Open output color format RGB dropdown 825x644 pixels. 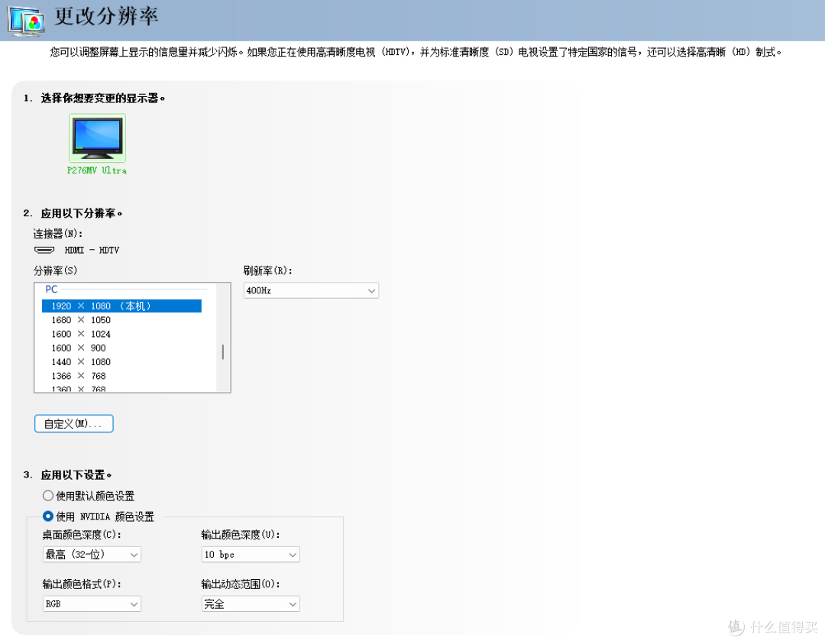click(92, 604)
